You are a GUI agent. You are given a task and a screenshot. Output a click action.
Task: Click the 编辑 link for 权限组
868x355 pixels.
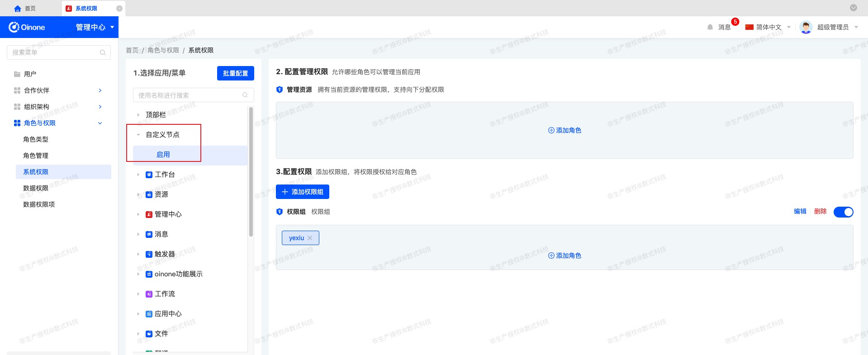pyautogui.click(x=800, y=211)
